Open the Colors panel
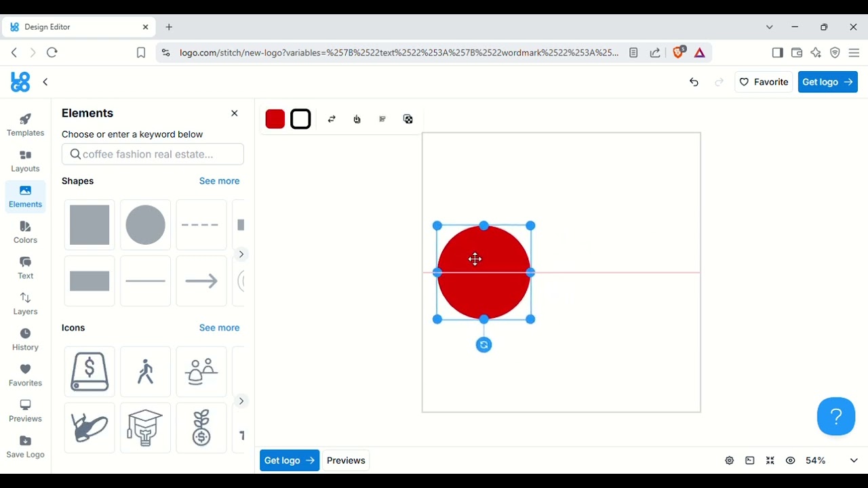 (x=26, y=232)
